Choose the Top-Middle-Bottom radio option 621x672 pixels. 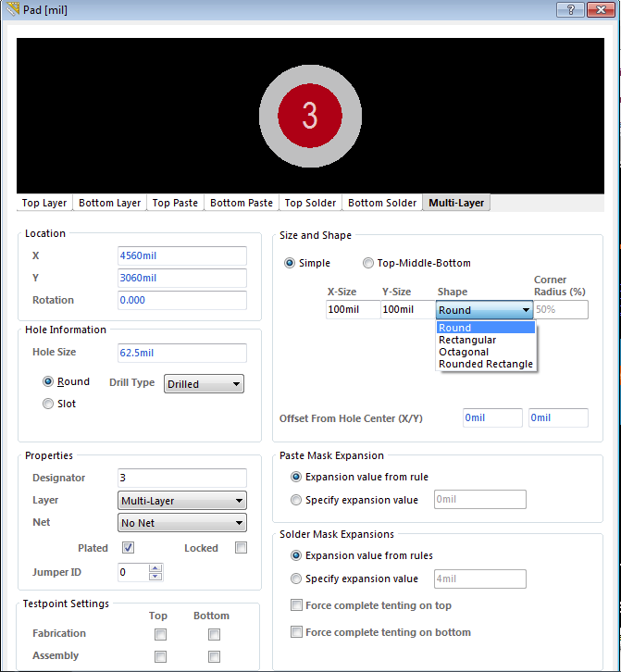pyautogui.click(x=368, y=263)
